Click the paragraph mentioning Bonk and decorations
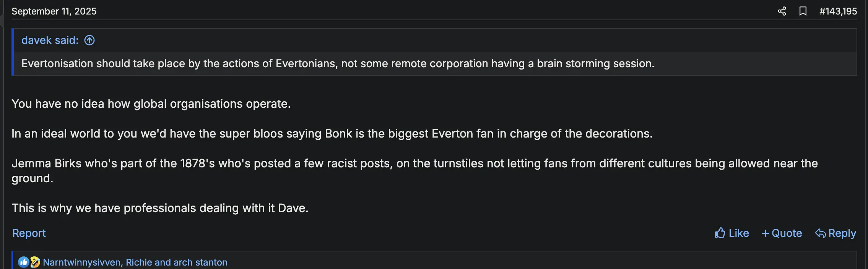This screenshot has width=868, height=269. click(332, 133)
